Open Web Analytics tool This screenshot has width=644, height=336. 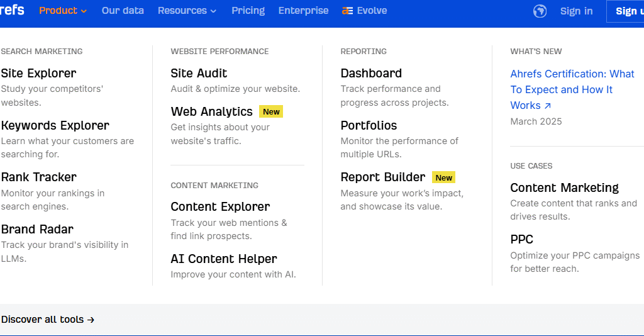click(x=211, y=112)
